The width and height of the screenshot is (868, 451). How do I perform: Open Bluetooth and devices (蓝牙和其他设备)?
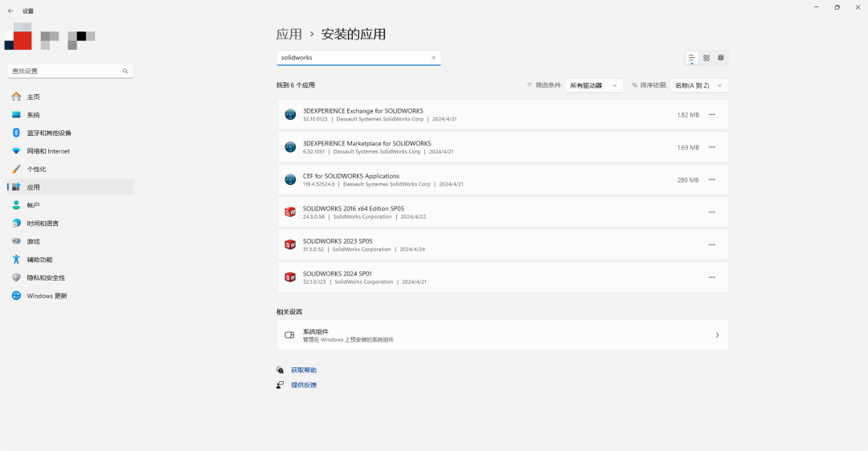70,133
